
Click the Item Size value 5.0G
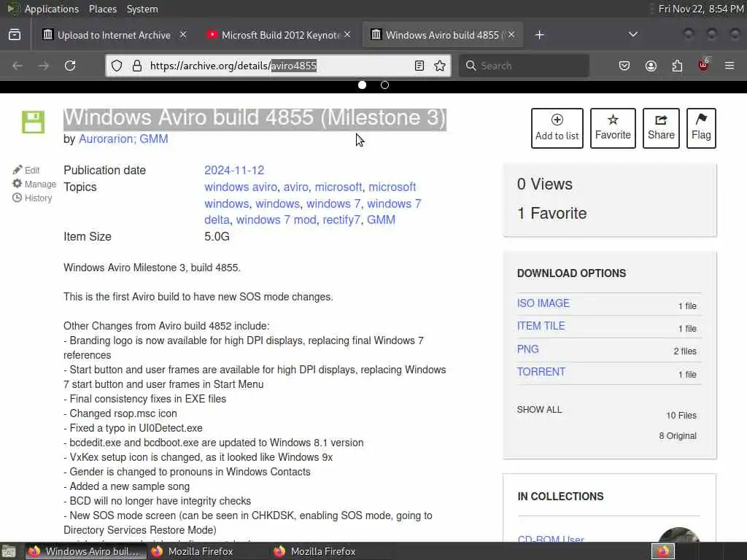pyautogui.click(x=217, y=237)
